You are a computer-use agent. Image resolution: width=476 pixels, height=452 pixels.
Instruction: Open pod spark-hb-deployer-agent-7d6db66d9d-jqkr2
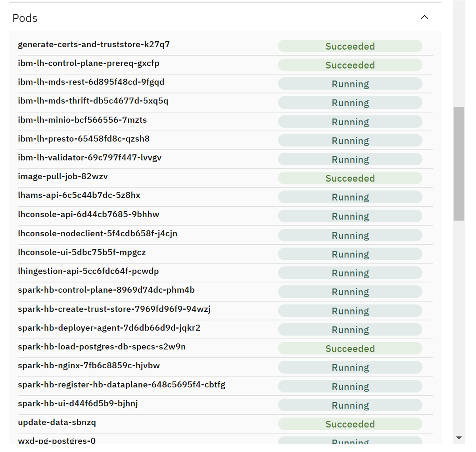(109, 328)
